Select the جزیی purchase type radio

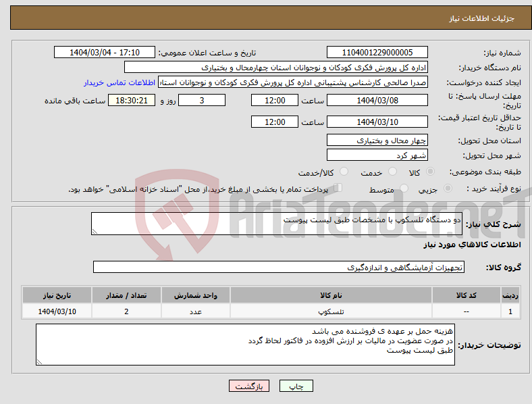pyautogui.click(x=448, y=188)
